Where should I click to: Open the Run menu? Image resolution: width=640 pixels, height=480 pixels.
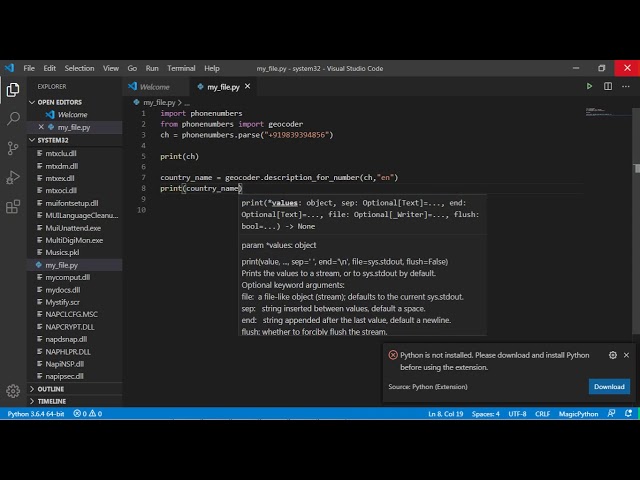[152, 68]
